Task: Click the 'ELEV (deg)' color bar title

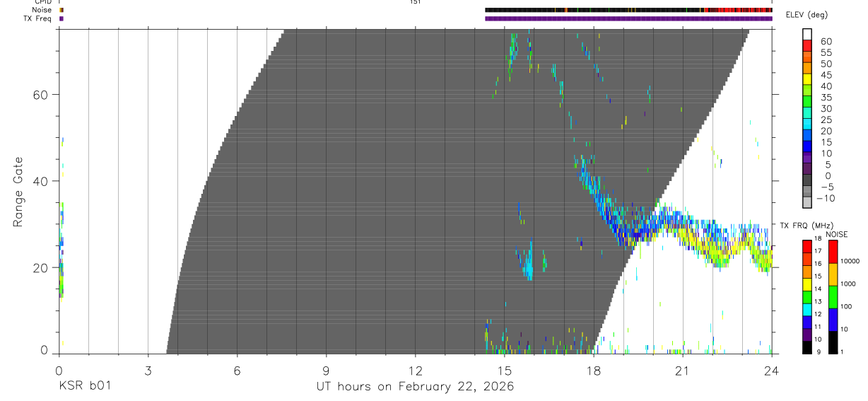Action: [807, 15]
